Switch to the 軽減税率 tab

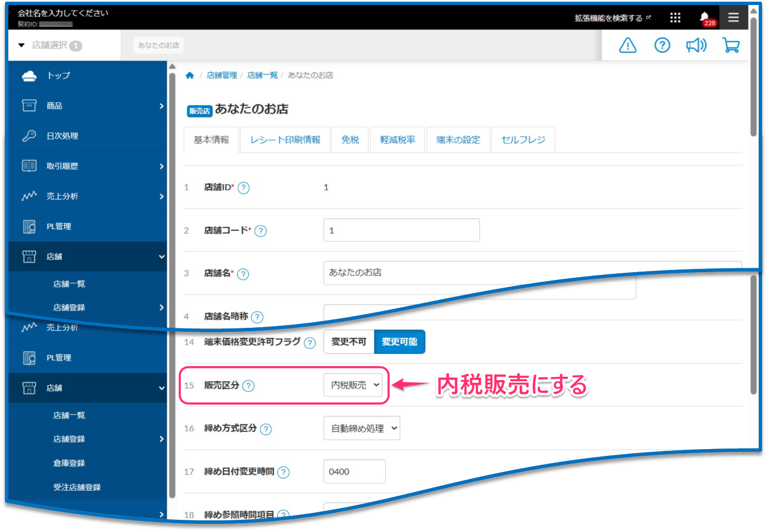[x=397, y=140]
